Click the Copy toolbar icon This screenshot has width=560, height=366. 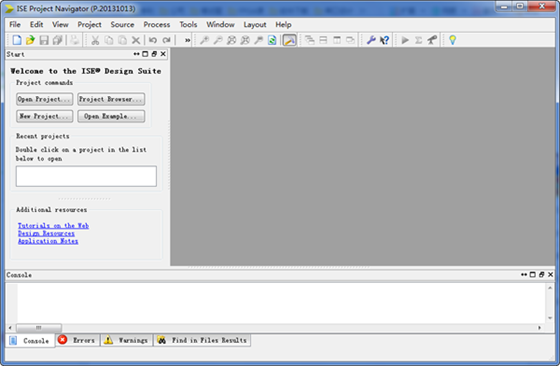(109, 40)
